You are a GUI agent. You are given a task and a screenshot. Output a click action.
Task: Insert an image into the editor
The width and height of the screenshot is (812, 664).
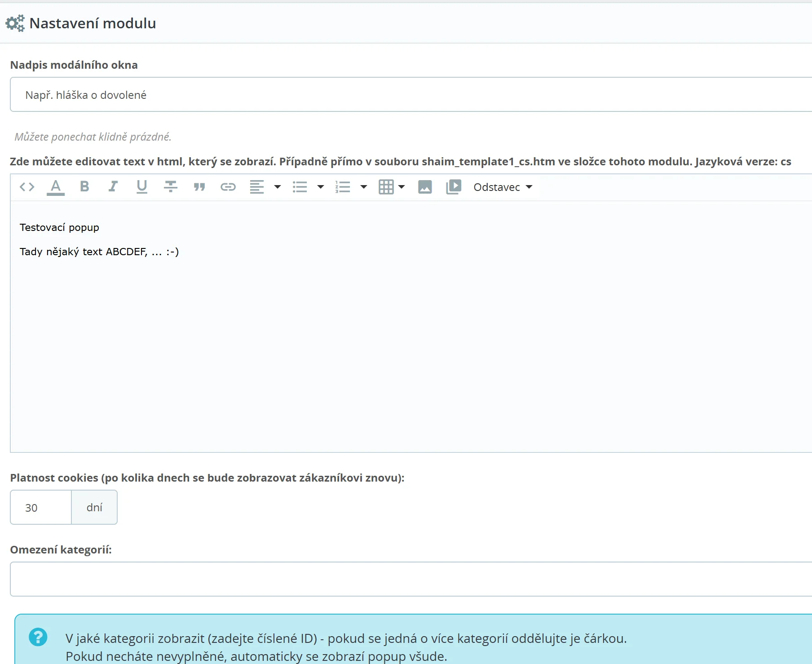click(x=425, y=187)
